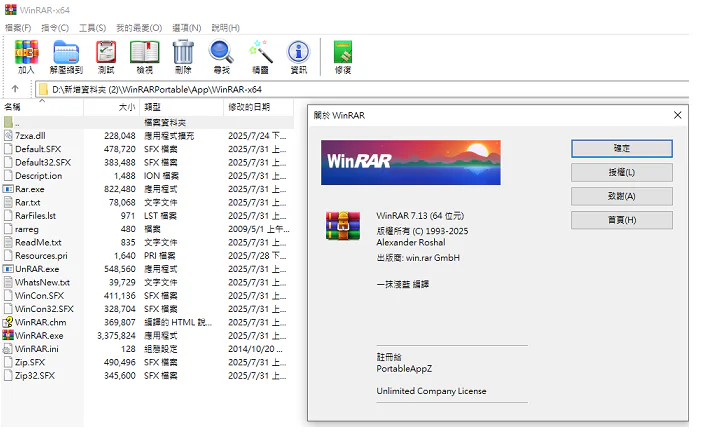
Task: Click the View (檢視) book icon
Action: click(x=145, y=52)
